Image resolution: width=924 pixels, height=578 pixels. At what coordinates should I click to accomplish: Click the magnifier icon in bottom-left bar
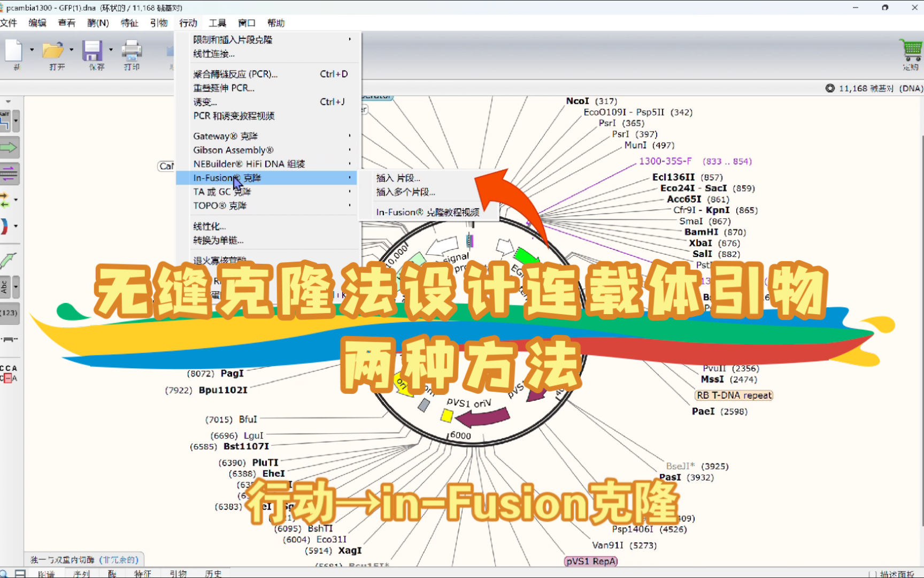(3, 574)
